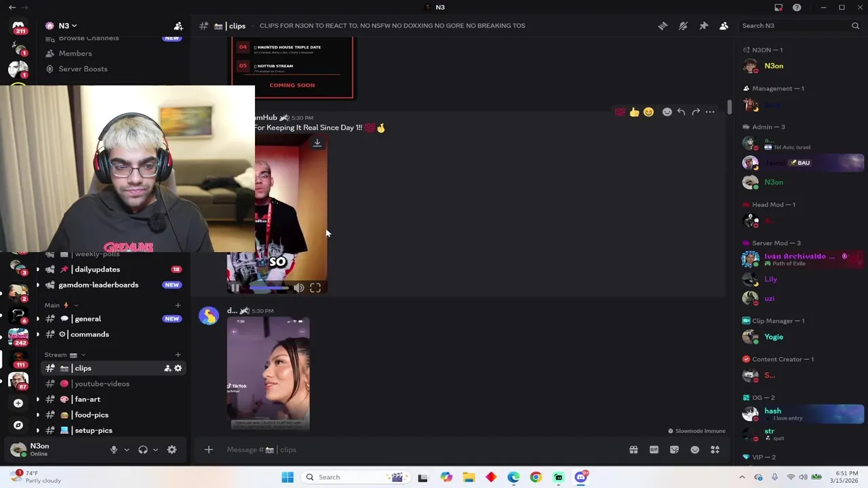Viewport: 868px width, 488px height.
Task: Open the gift Nitro icon
Action: pyautogui.click(x=633, y=449)
